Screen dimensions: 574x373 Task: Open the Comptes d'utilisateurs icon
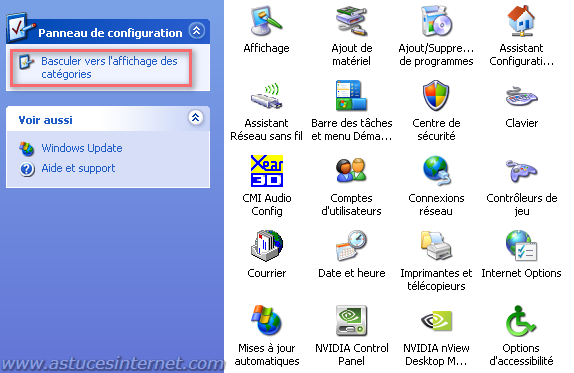[351, 171]
